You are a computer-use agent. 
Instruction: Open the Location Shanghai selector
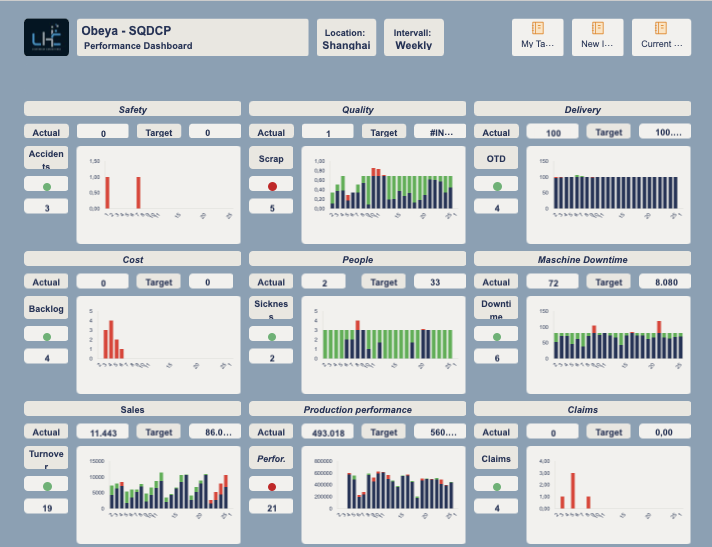coord(346,38)
